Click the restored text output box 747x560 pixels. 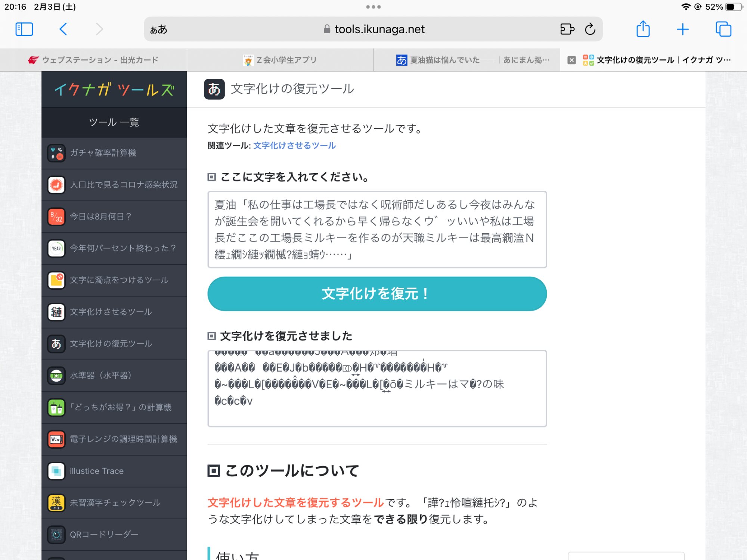click(377, 388)
